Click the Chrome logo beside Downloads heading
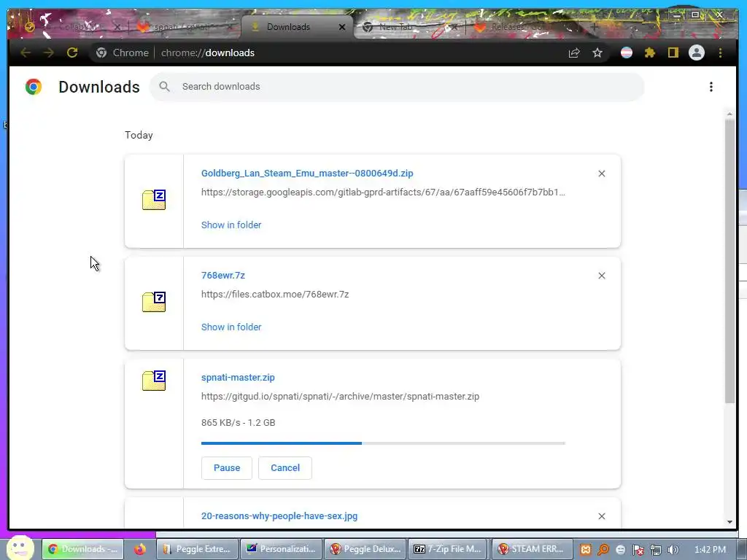 click(34, 87)
